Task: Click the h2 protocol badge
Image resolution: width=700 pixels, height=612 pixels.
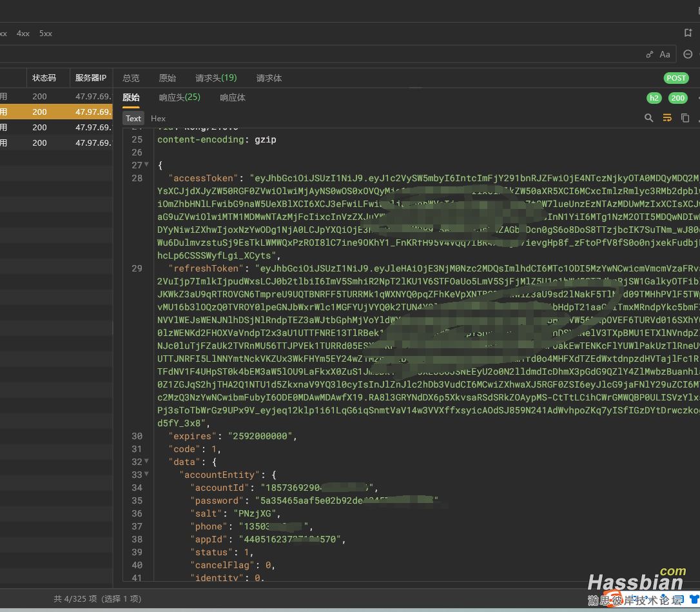Action: click(654, 98)
